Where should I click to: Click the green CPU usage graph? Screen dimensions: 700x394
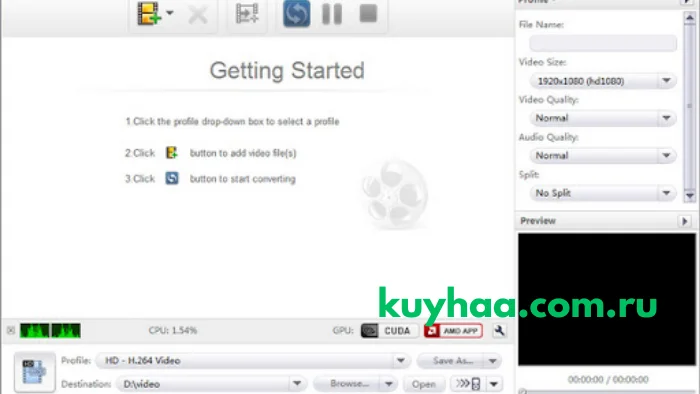click(50, 331)
